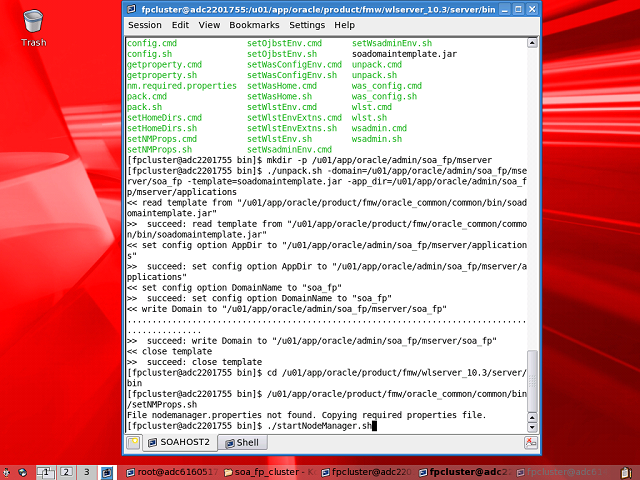Open the Bookmarks menu

pos(254,25)
